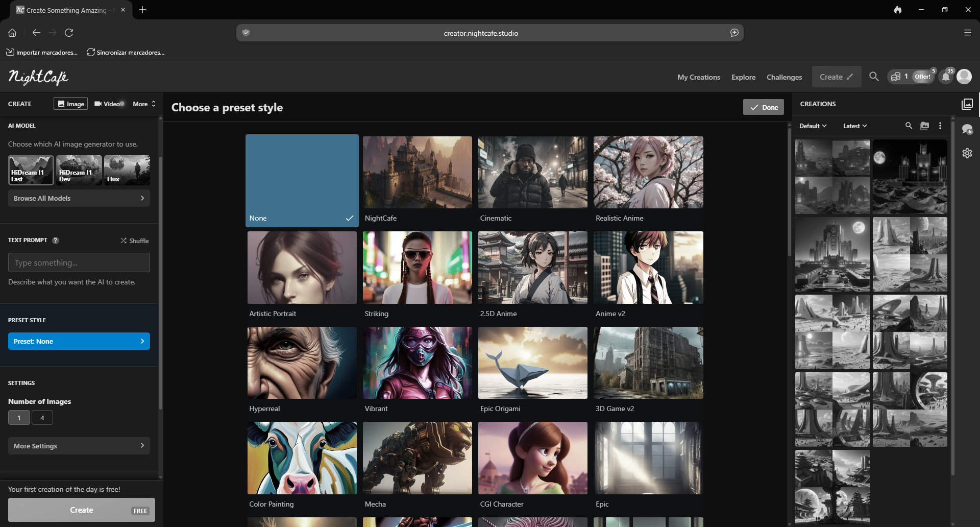Expand More Settings
Screen dimensions: 980x527
79,445
